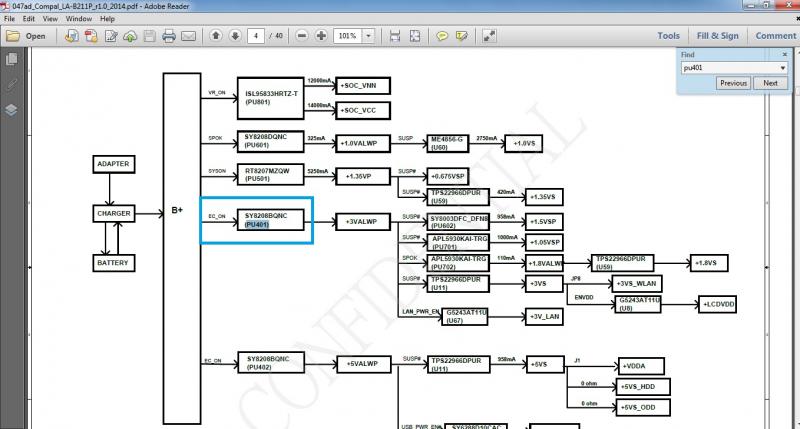Click the highlighted PU401 text
Screen dimensions: 800x429
[x=257, y=224]
